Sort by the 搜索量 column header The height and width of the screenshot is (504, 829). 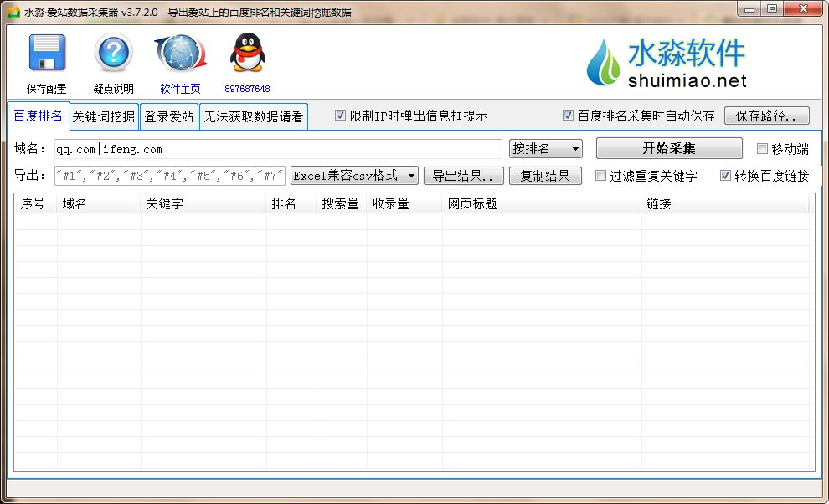(x=342, y=203)
